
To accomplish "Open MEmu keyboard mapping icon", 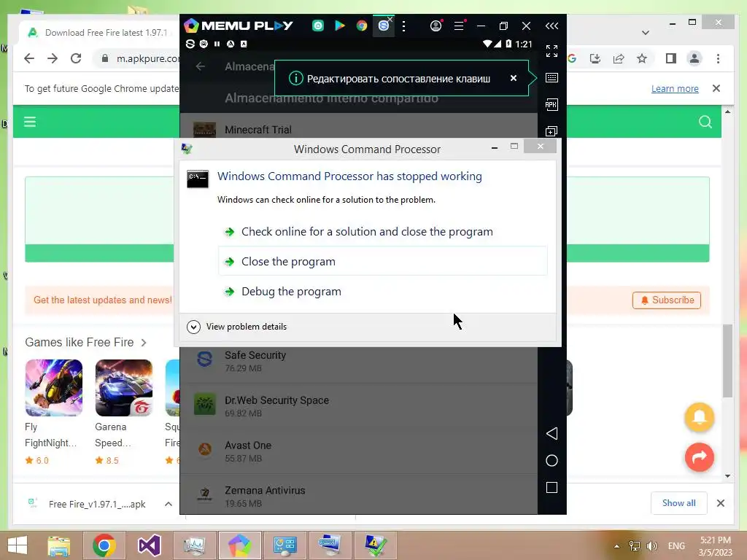I will point(551,77).
